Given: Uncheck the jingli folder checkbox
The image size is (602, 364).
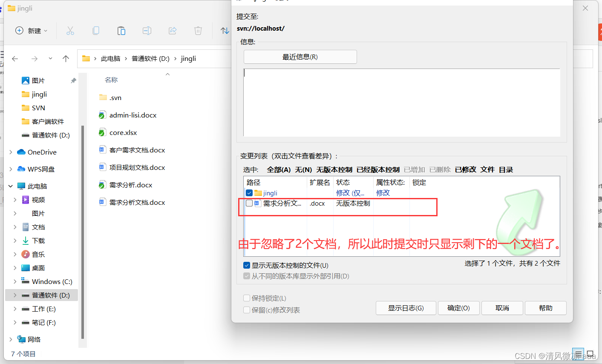Looking at the screenshot, I should click(x=249, y=193).
